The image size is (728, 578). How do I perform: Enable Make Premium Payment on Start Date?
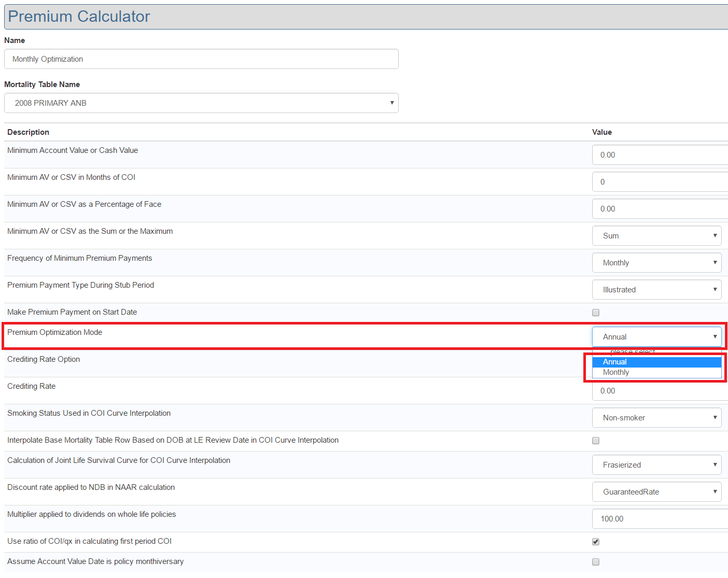point(596,313)
